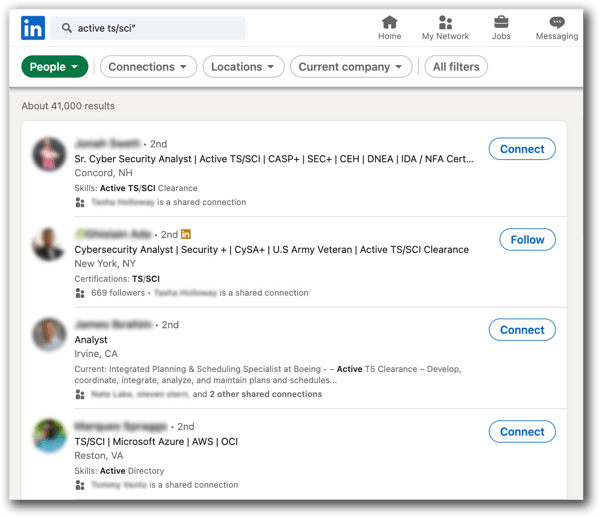Viewport: 600px width, 517px height.
Task: Expand the Locations filter dropdown
Action: 243,67
